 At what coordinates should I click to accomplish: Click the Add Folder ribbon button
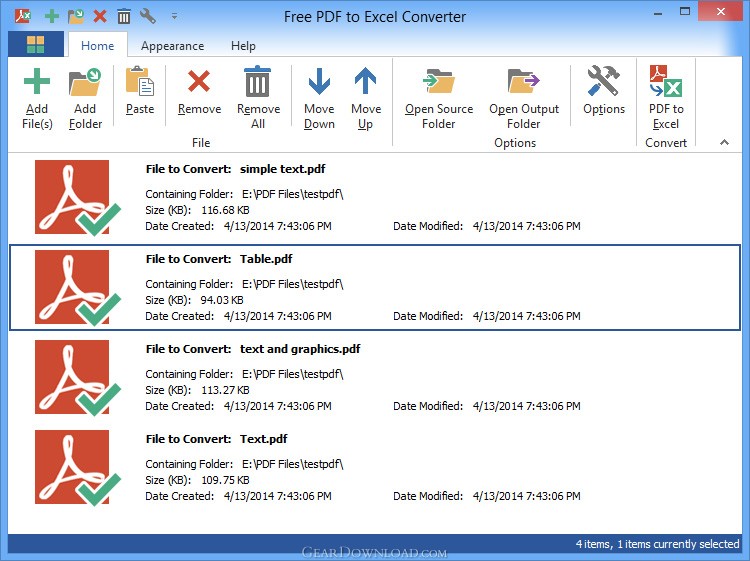pos(85,98)
